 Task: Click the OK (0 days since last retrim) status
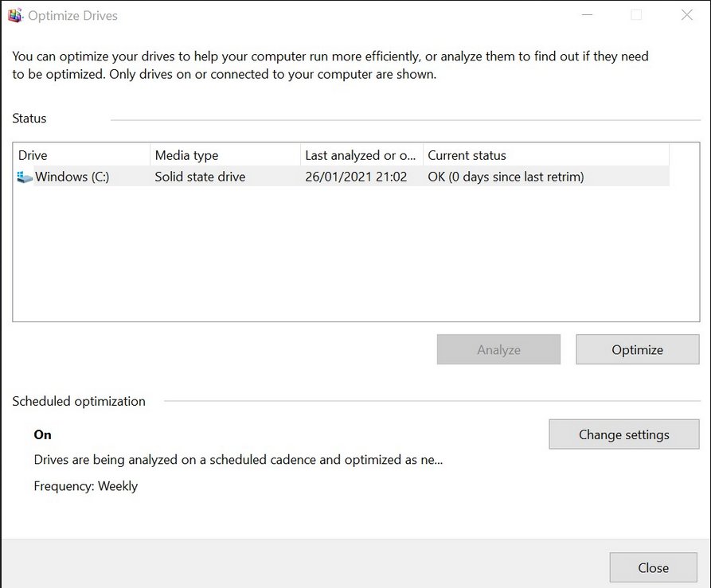pos(506,177)
